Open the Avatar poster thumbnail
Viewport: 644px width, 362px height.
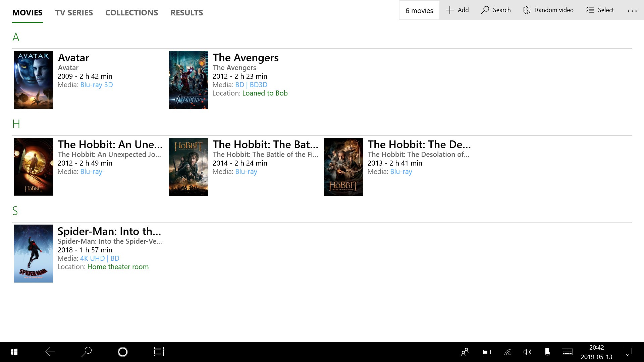pos(34,80)
